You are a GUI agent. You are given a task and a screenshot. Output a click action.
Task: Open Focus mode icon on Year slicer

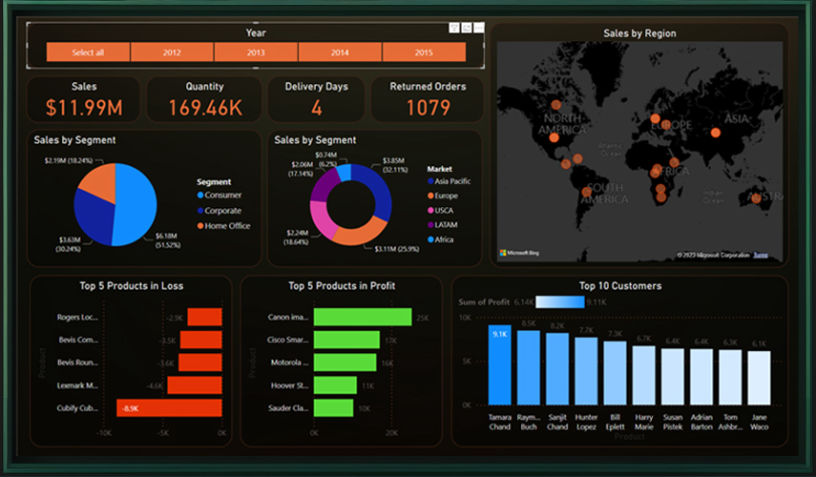467,29
